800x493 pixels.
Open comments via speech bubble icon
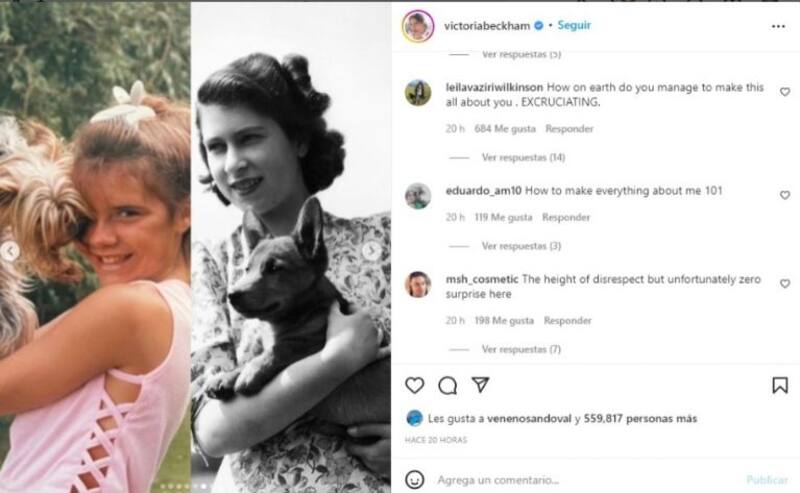point(447,385)
